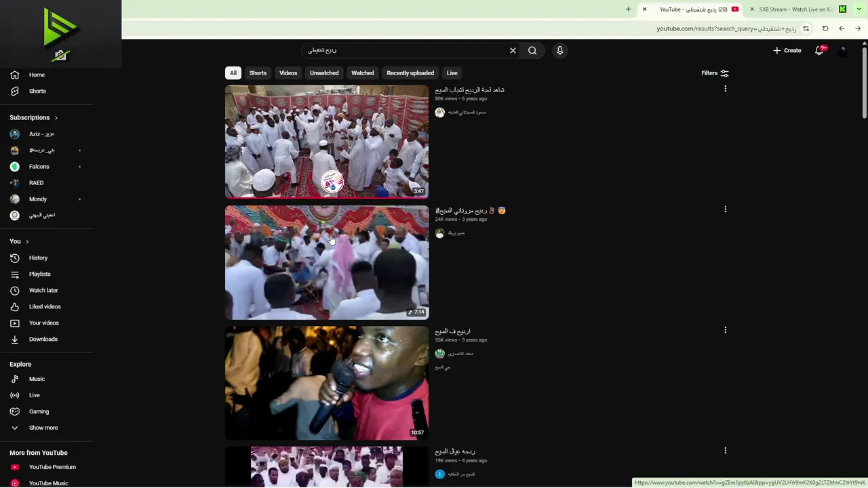Open options menu for the 19K views video
This screenshot has height=488, width=868.
725,451
